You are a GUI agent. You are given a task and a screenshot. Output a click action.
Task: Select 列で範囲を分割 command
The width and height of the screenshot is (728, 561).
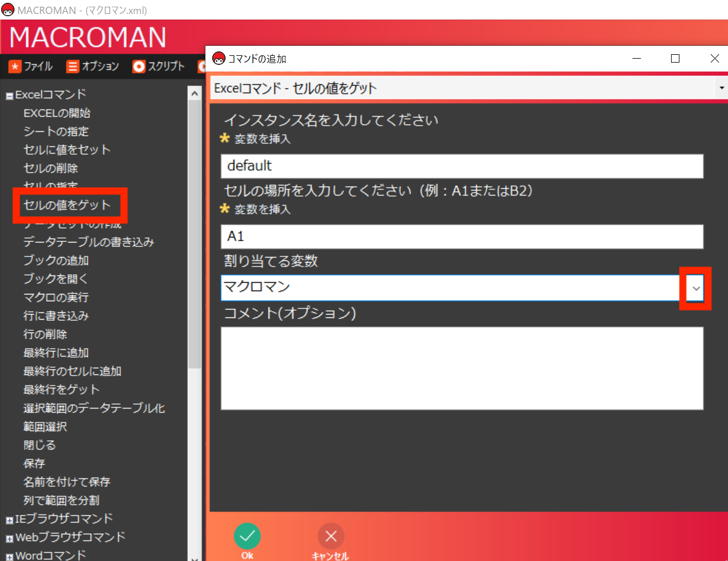tap(61, 500)
